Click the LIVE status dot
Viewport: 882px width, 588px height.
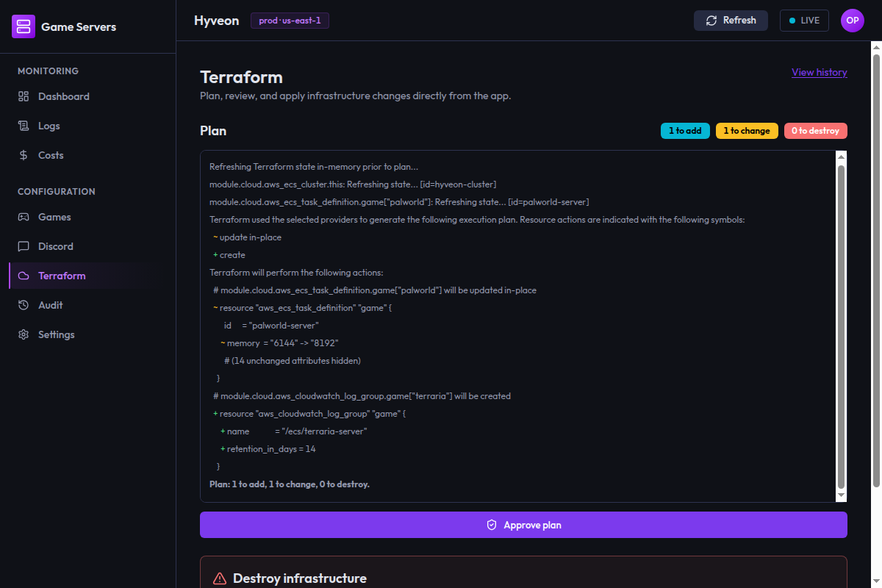[x=792, y=21]
